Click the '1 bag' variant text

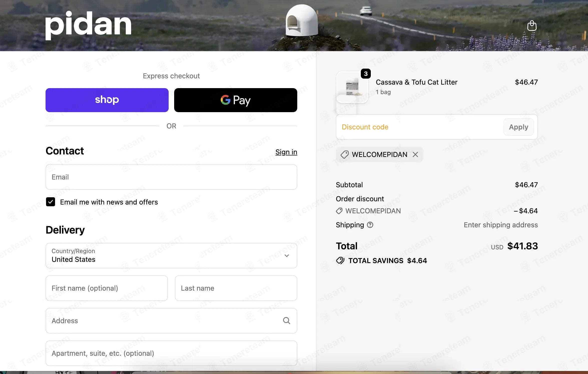point(383,92)
